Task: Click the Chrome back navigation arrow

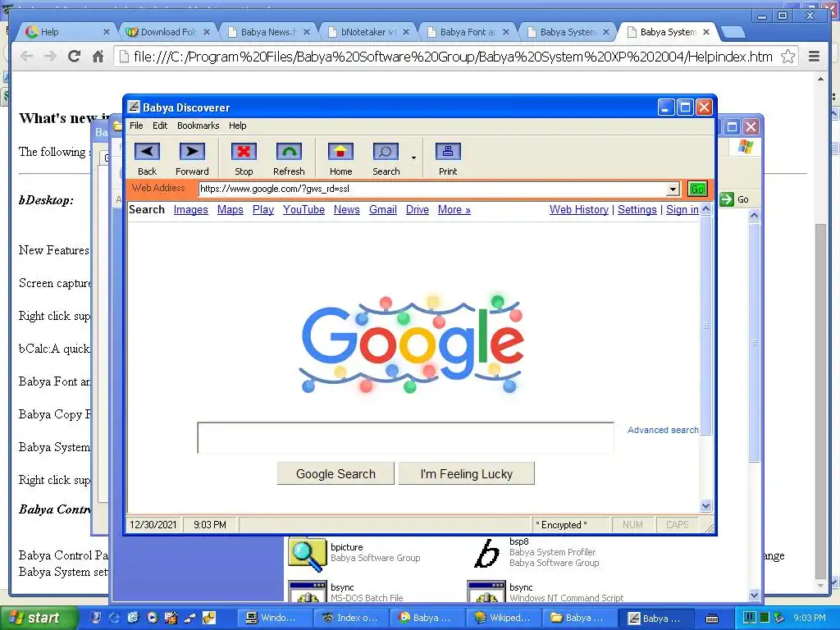Action: point(26,57)
